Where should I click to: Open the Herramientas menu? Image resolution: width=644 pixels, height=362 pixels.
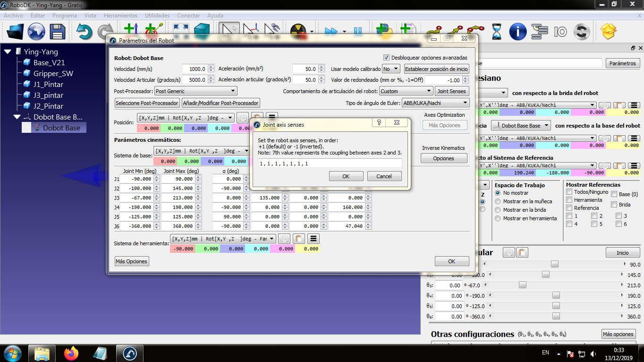pos(120,16)
